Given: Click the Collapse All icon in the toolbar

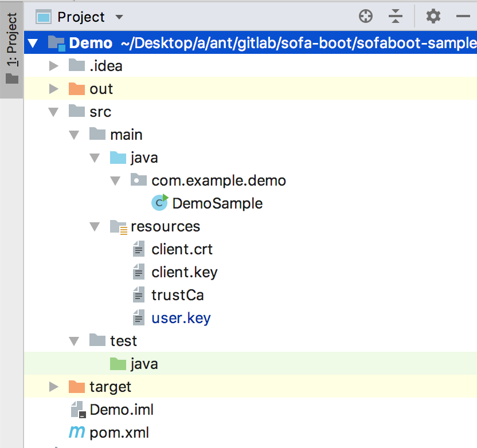Looking at the screenshot, I should tap(396, 16).
